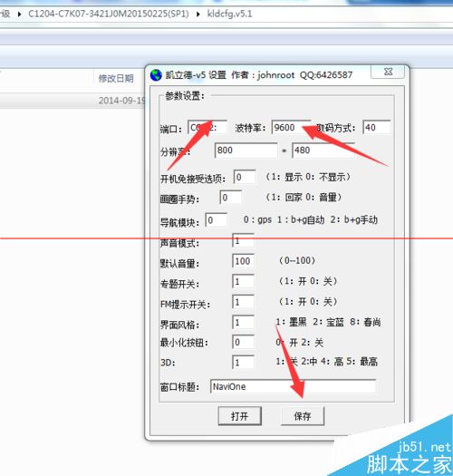Click the 开机免接受选项 value field
Viewport: 453px width, 476px height.
[245, 177]
